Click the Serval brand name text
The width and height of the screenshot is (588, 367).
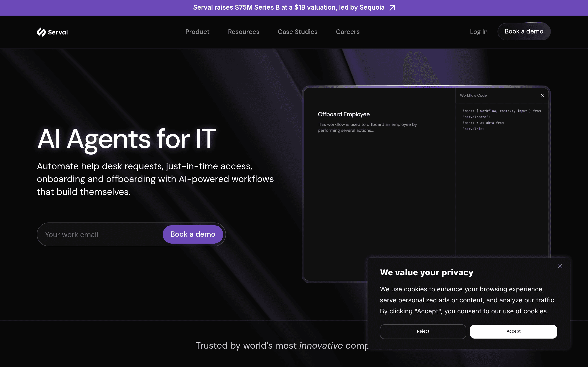coord(58,32)
